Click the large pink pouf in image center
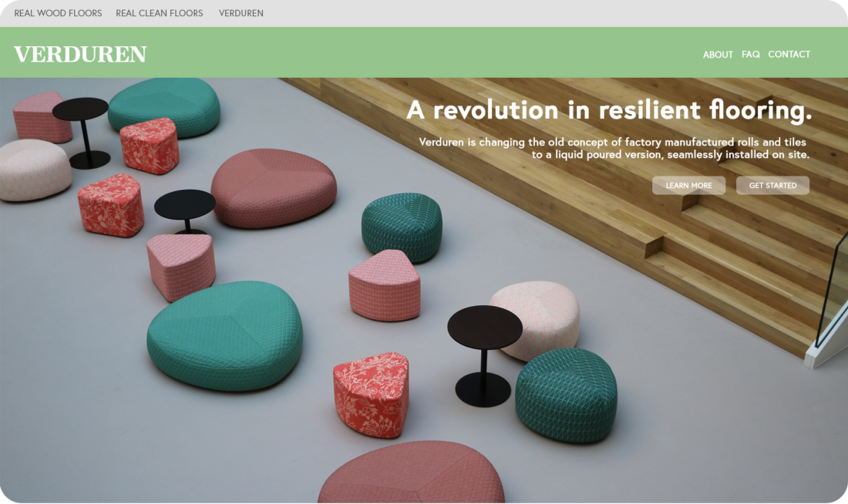 [x=273, y=187]
